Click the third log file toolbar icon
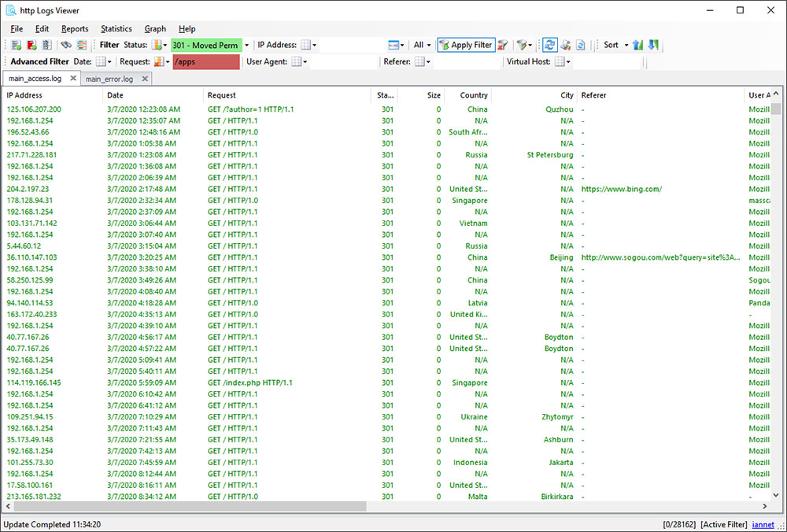This screenshot has height=532, width=787. click(x=46, y=45)
